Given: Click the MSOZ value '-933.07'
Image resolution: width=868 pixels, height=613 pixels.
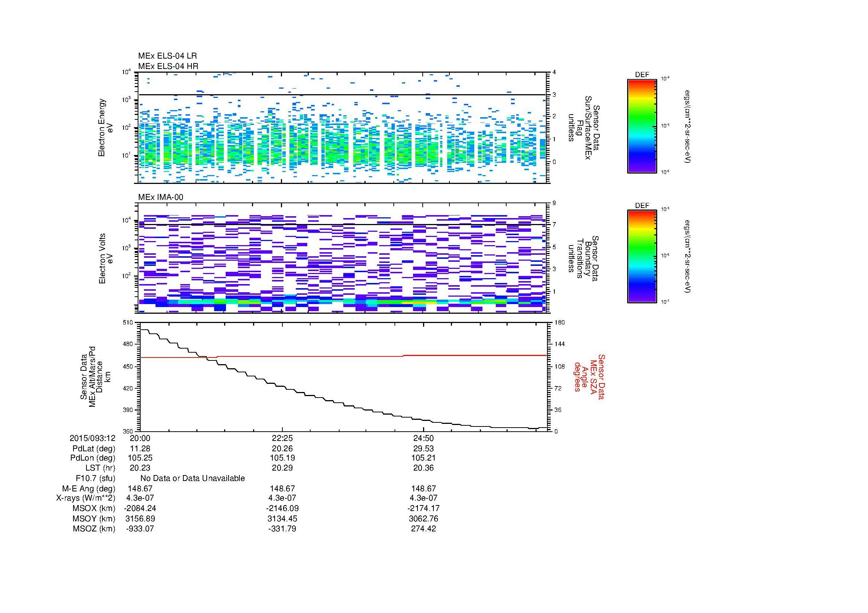Looking at the screenshot, I should 140,529.
